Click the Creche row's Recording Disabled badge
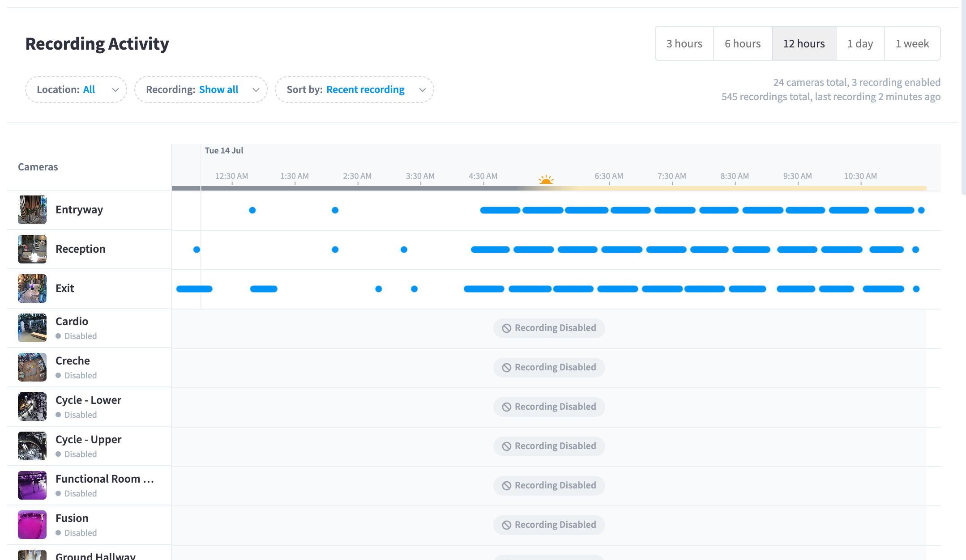 [549, 367]
